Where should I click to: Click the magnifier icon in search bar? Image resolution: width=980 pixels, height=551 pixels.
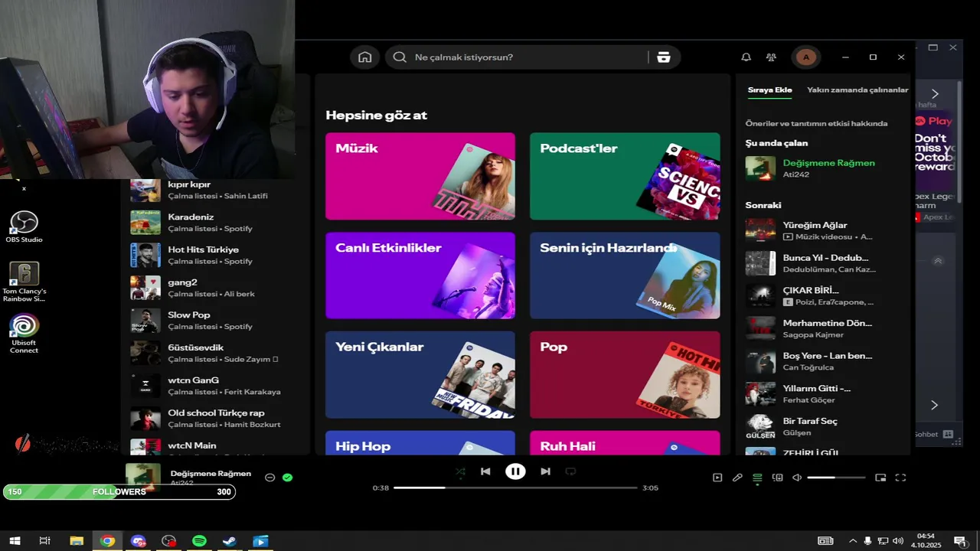(399, 57)
